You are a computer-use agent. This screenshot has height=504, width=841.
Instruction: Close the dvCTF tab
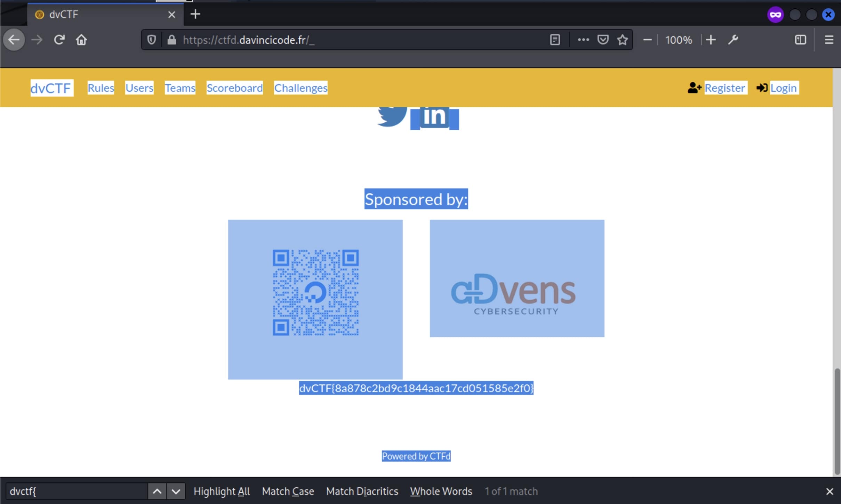171,15
